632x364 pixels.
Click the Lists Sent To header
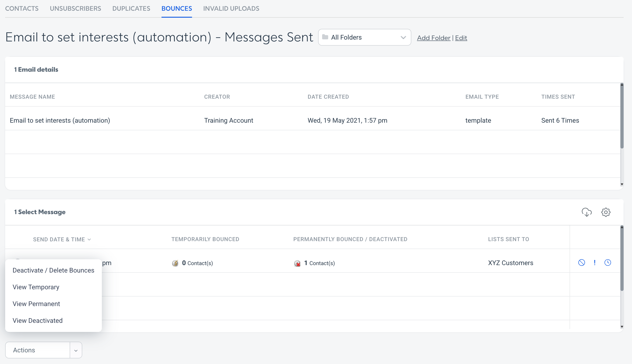click(508, 239)
